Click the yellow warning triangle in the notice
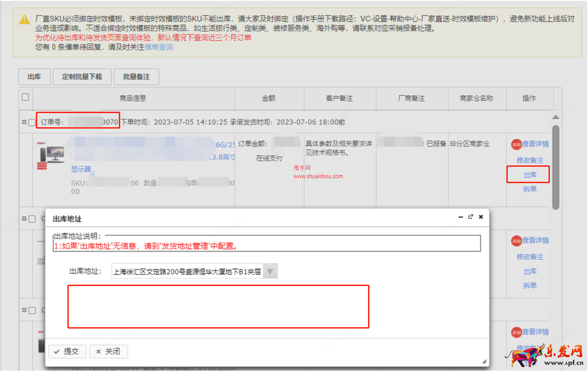 [x=24, y=19]
